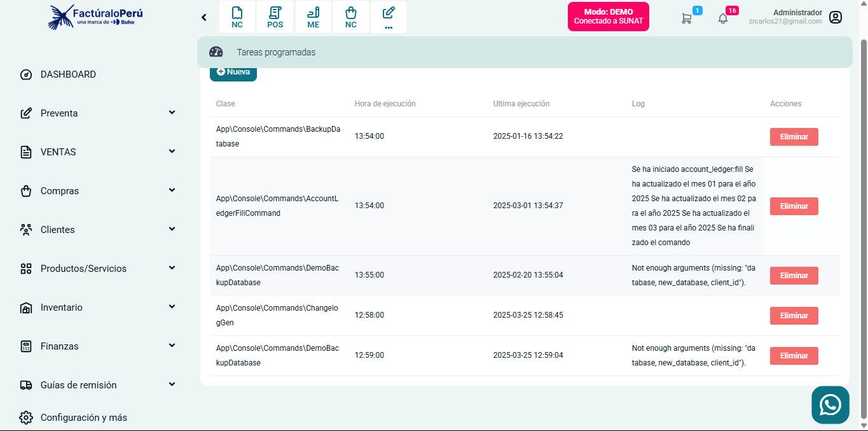Delete the ChangelogGen scheduled task
868x431 pixels.
794,316
